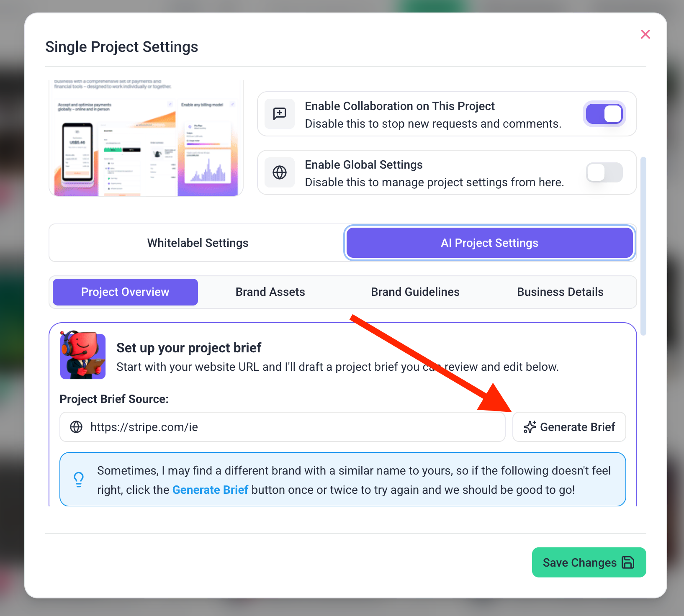684x616 pixels.
Task: Switch to Whitelabel Settings tab
Action: pyautogui.click(x=198, y=243)
